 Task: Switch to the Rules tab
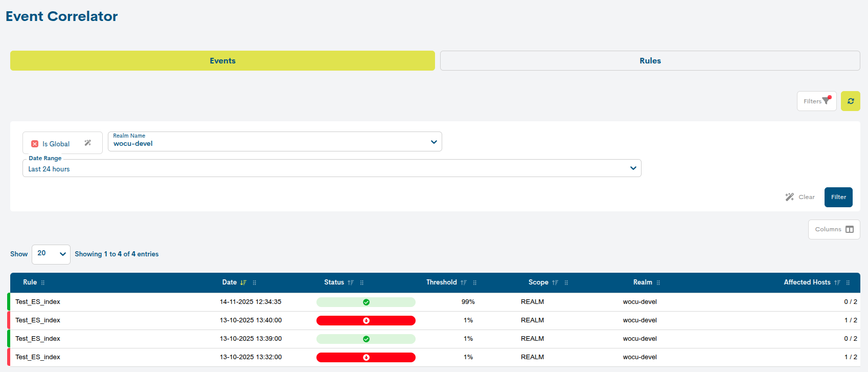click(x=650, y=61)
